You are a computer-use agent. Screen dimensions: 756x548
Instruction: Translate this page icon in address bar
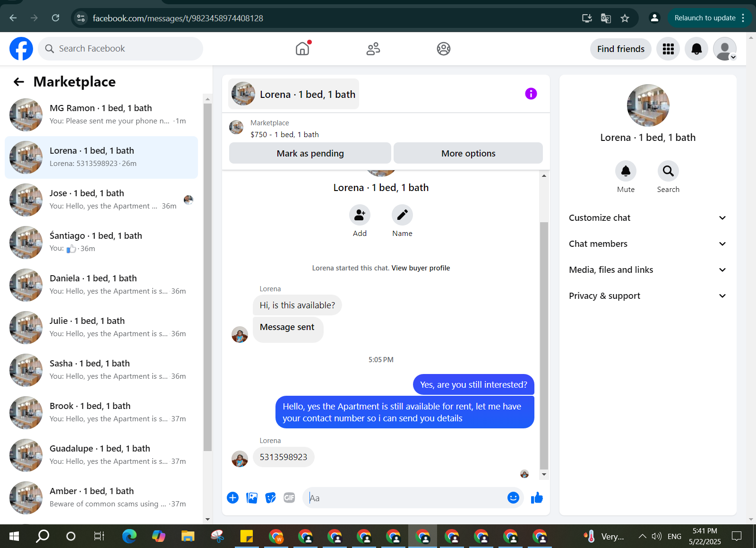point(606,18)
